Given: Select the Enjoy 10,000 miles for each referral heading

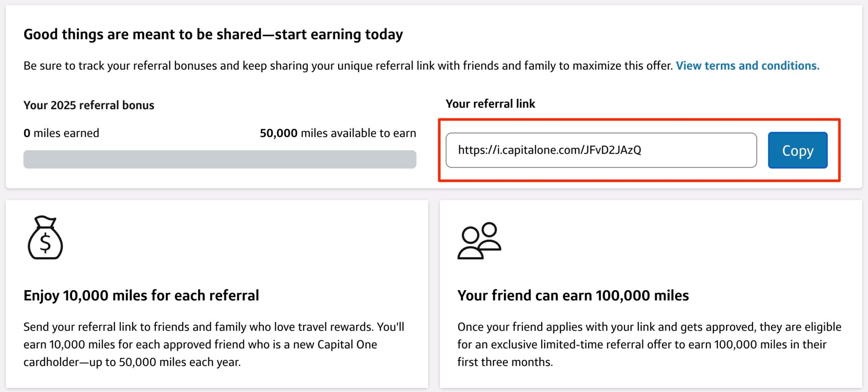Looking at the screenshot, I should click(142, 295).
